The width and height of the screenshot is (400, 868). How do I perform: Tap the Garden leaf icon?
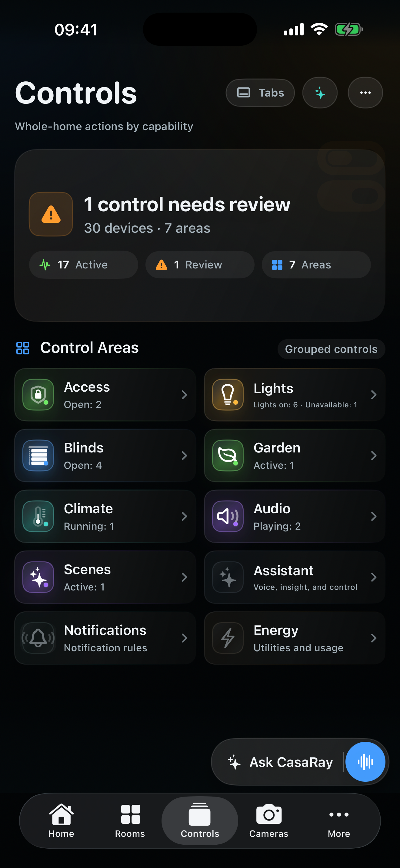228,455
